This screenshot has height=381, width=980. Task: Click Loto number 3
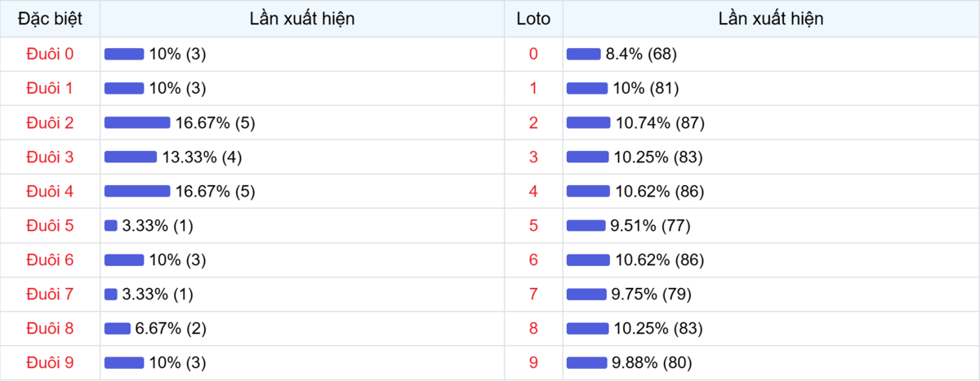click(x=533, y=157)
